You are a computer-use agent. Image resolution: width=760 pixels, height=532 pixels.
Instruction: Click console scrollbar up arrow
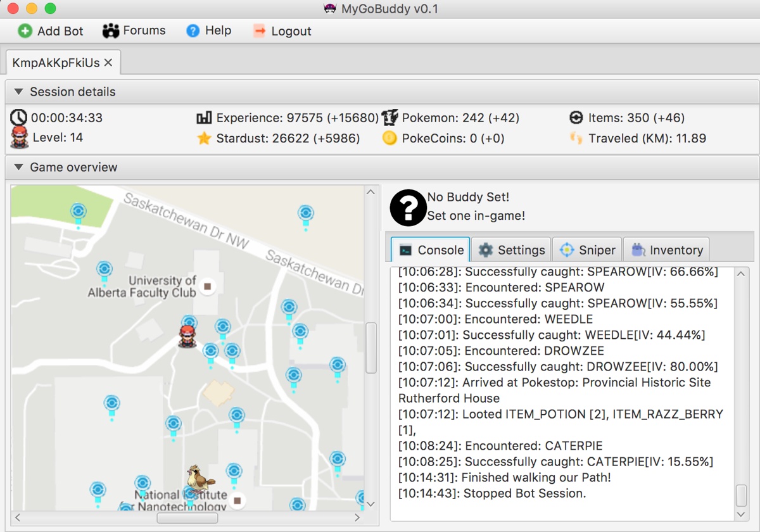[x=741, y=274]
